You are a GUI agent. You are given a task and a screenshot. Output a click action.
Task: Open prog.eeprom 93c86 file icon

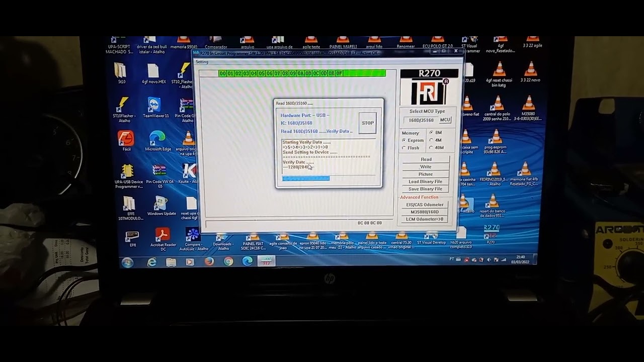[x=496, y=136]
